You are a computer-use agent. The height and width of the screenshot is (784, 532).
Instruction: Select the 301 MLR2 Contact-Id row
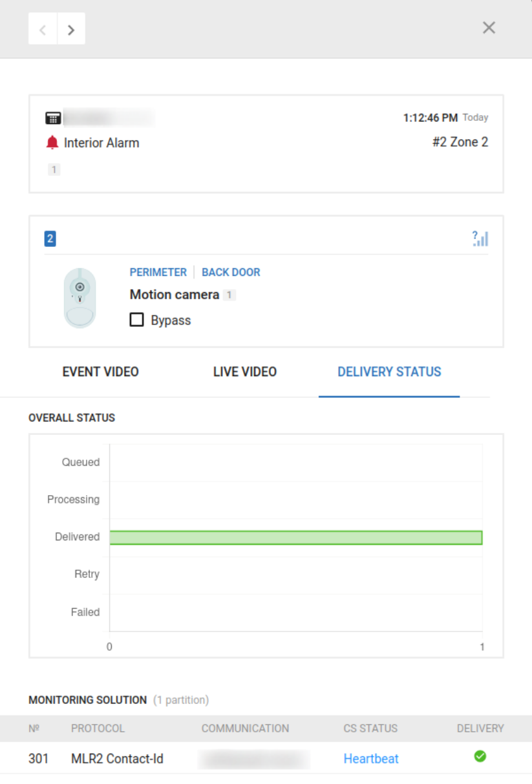[116, 759]
